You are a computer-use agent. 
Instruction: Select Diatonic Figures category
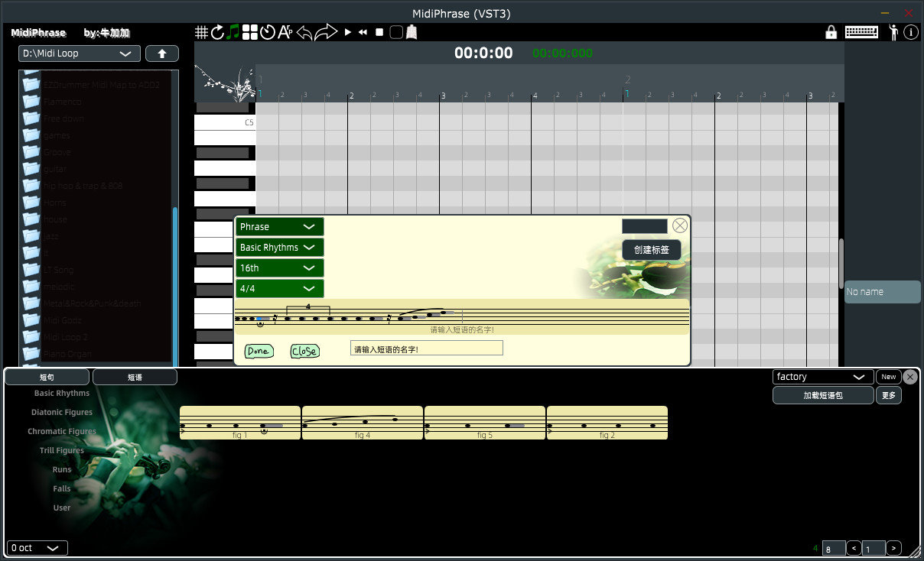[62, 412]
